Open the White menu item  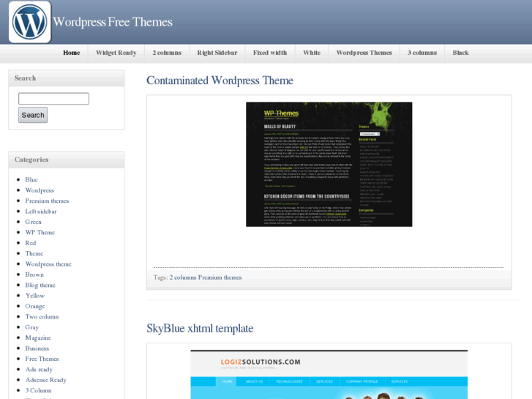click(312, 53)
